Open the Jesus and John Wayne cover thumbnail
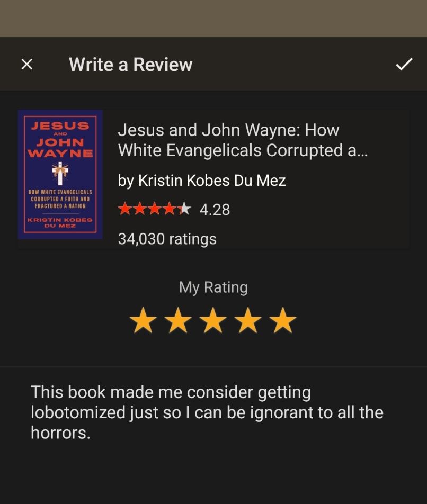Viewport: 427px width, 504px height. 60,174
